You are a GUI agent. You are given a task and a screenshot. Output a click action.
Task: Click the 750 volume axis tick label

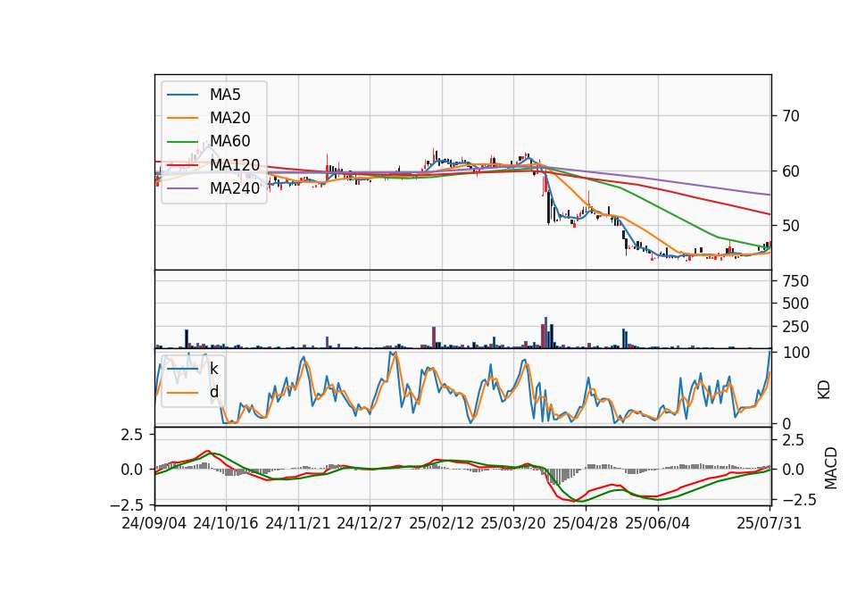pos(795,281)
